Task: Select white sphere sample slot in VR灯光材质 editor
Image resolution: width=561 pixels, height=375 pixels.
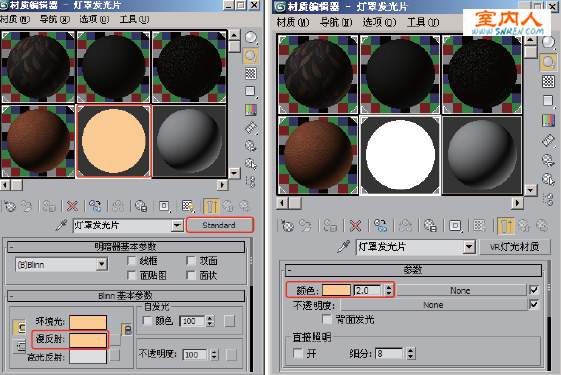Action: tap(400, 155)
